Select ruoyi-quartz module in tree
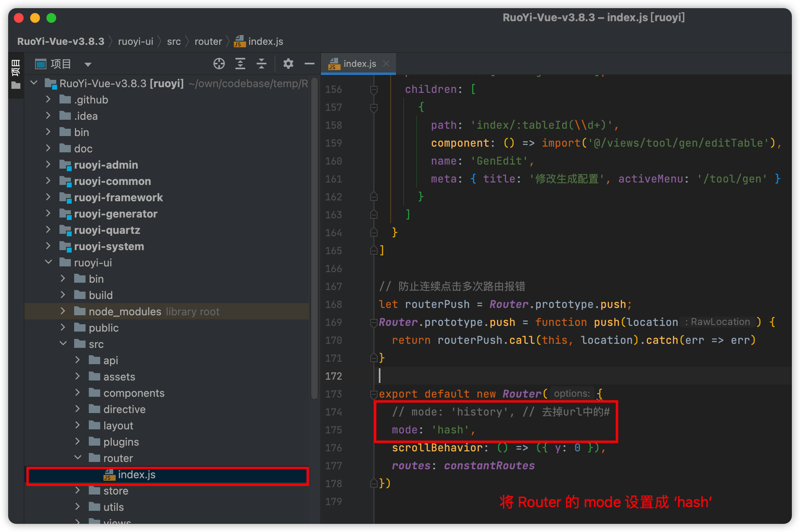This screenshot has width=800, height=532. 107,230
